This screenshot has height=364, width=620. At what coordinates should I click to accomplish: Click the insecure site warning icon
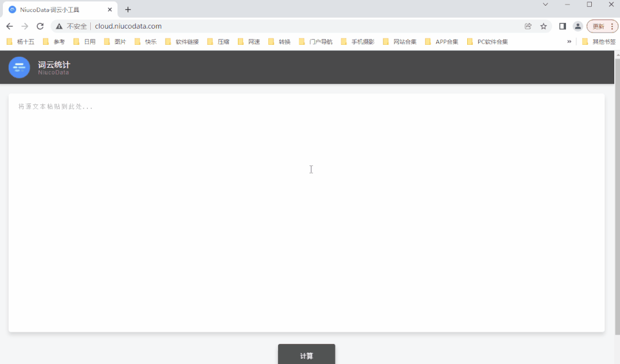pos(59,26)
